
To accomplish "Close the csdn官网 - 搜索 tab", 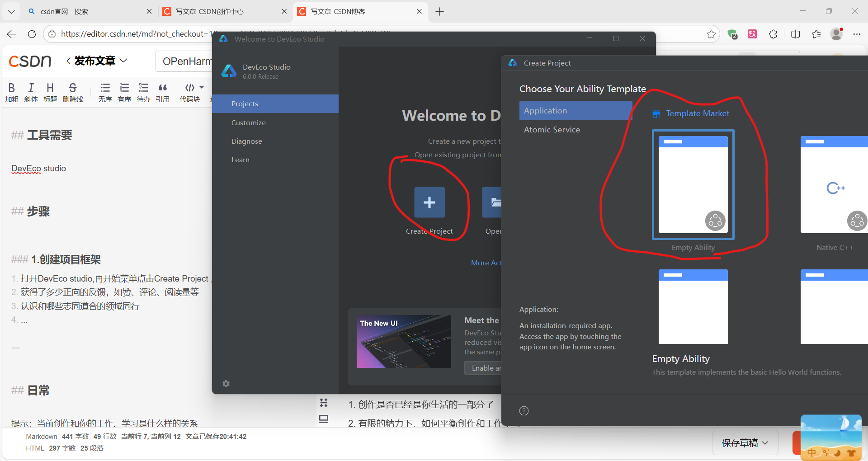I will pos(149,11).
